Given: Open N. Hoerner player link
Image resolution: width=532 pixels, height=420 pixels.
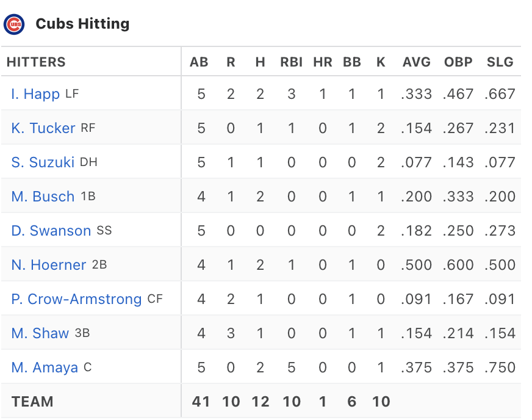Looking at the screenshot, I should (49, 265).
